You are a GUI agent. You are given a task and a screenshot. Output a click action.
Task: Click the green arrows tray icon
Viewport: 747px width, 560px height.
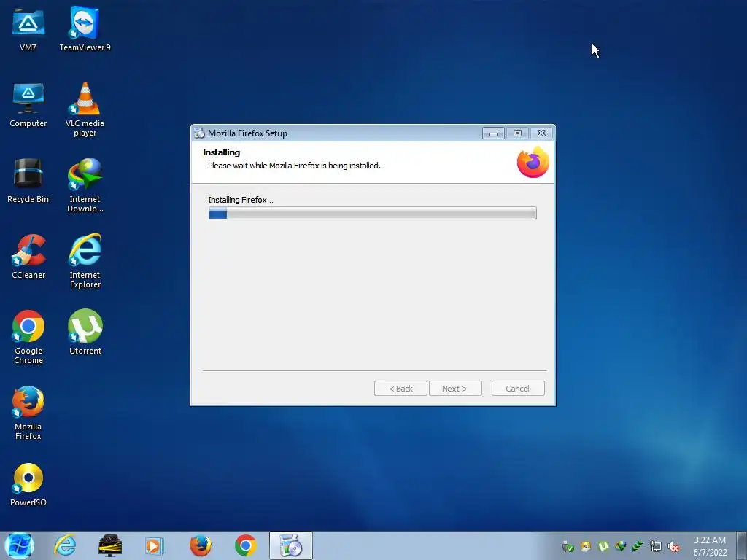click(x=638, y=547)
